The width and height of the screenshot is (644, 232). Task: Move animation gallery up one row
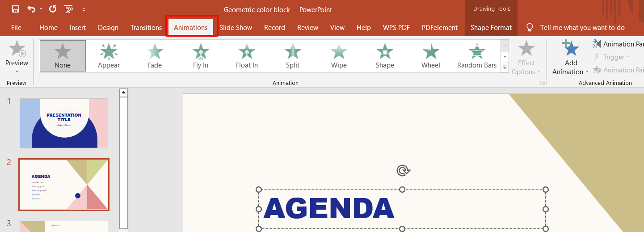coord(505,46)
